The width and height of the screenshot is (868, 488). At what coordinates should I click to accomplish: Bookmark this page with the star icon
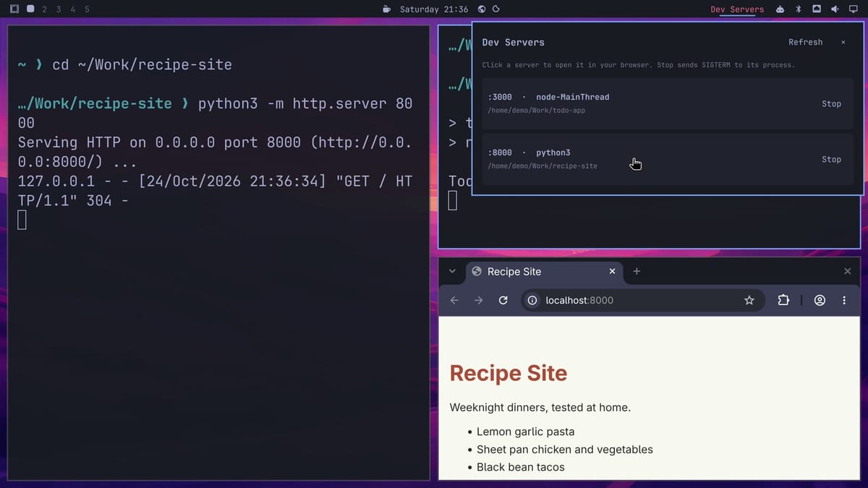[x=749, y=300]
